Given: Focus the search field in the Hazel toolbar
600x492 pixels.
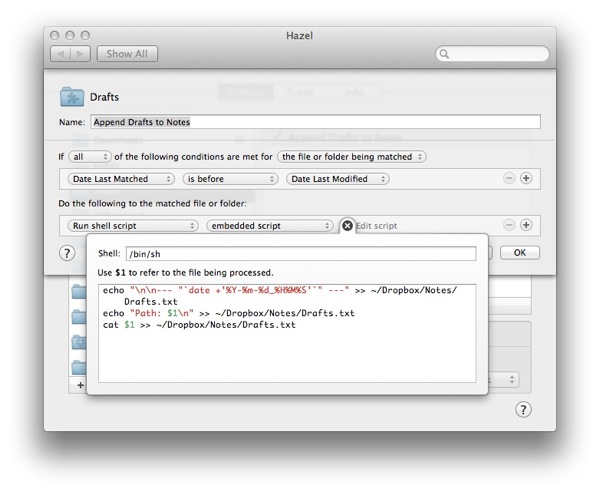Looking at the screenshot, I should pyautogui.click(x=492, y=54).
